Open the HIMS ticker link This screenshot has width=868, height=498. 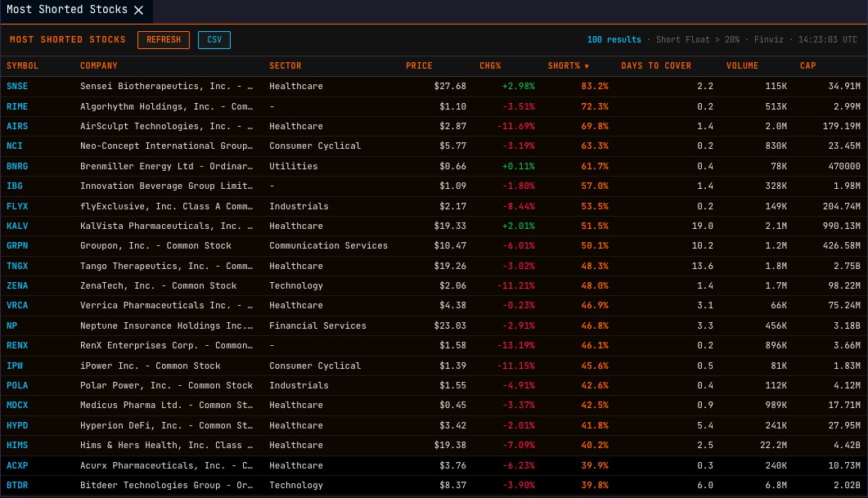[17, 445]
